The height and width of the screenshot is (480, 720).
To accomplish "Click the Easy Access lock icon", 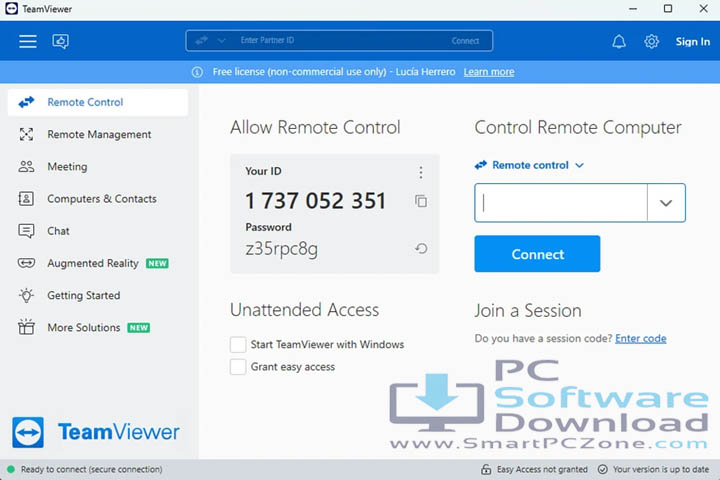I will [486, 469].
